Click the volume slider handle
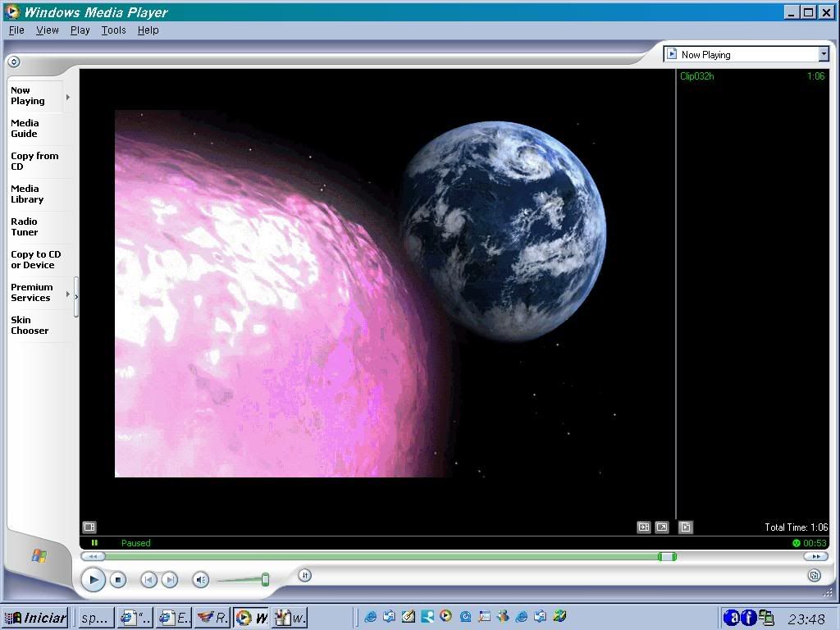 tap(265, 579)
